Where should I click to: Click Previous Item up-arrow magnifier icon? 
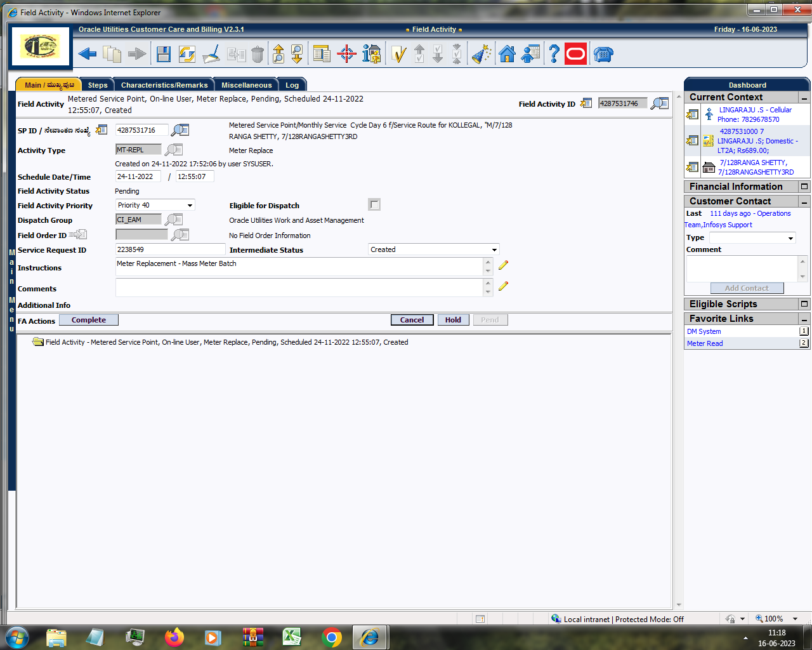point(278,55)
